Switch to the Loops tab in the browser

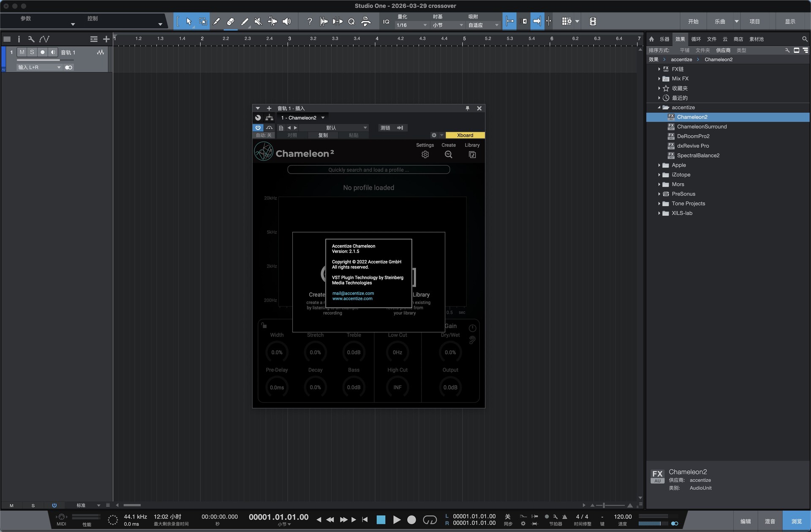point(696,39)
